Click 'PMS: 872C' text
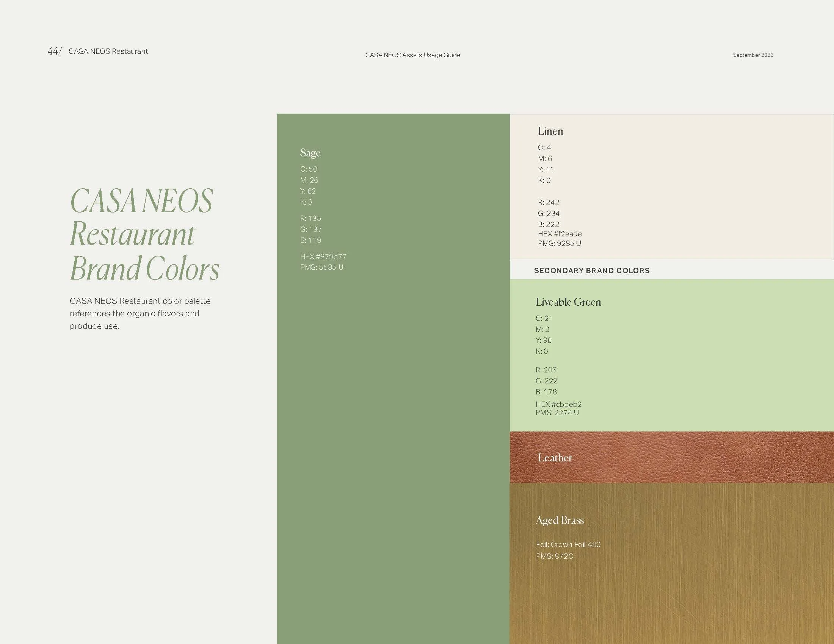Screen dimensions: 834x644 (x=555, y=556)
